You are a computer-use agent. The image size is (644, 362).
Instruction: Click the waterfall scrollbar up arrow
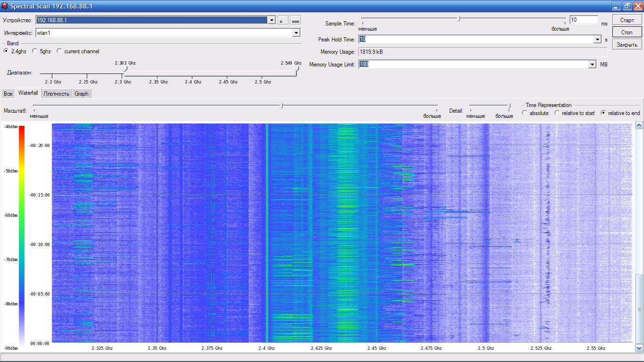tap(639, 125)
